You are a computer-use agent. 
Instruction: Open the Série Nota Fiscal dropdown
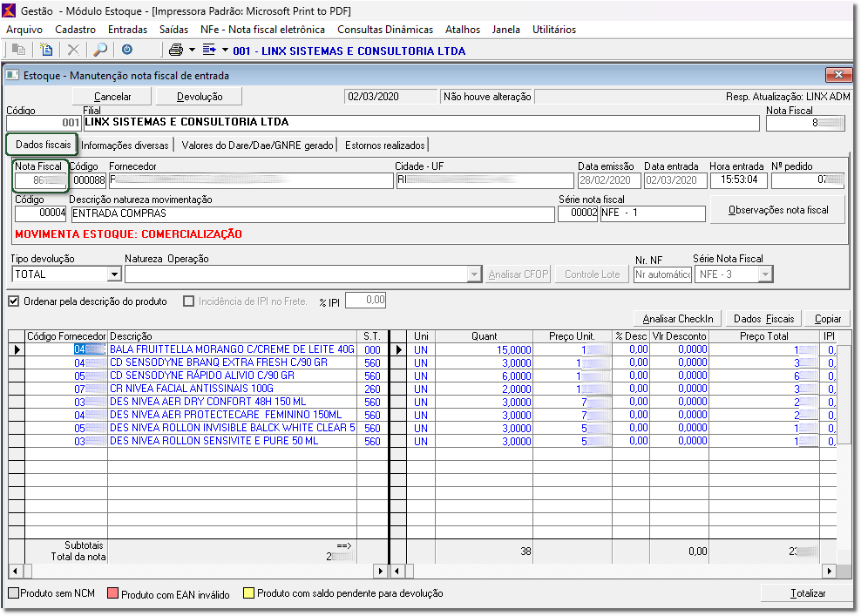(x=765, y=274)
